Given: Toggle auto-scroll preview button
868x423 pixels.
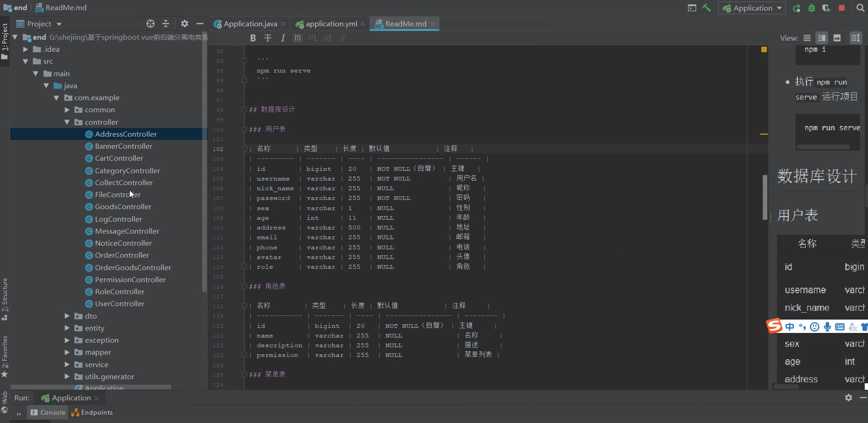Looking at the screenshot, I should pyautogui.click(x=856, y=38).
